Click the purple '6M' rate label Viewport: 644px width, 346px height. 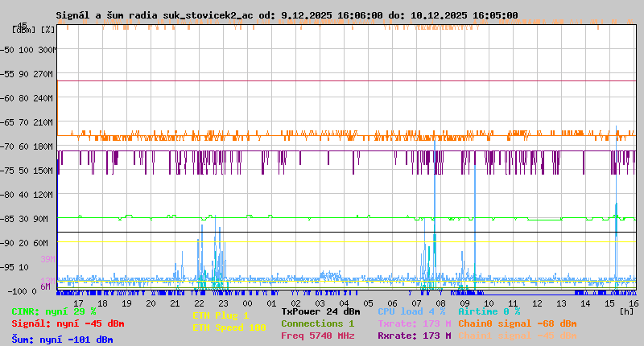(45, 287)
